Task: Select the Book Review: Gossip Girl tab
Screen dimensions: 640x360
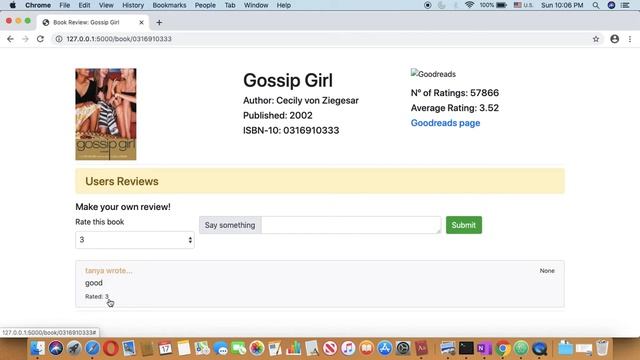Action: click(93, 22)
